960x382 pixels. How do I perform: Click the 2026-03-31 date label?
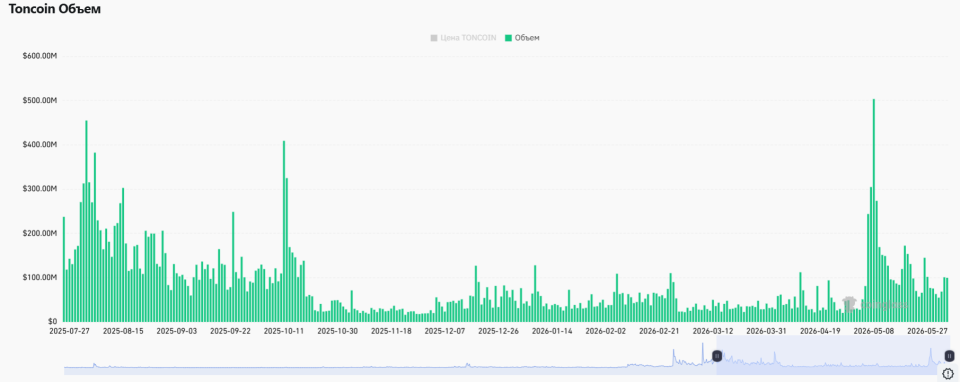767,331
